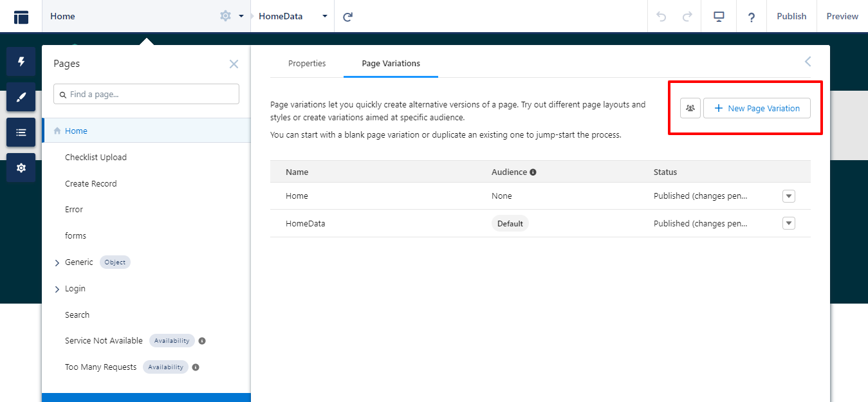Click New Page Variation button
Viewport: 868px width, 402px height.
(757, 108)
